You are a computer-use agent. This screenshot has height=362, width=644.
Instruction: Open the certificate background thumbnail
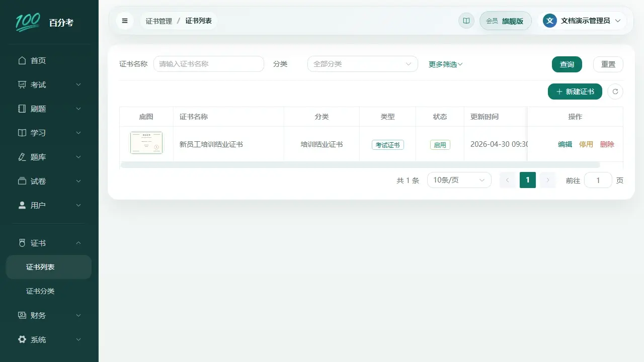click(146, 143)
